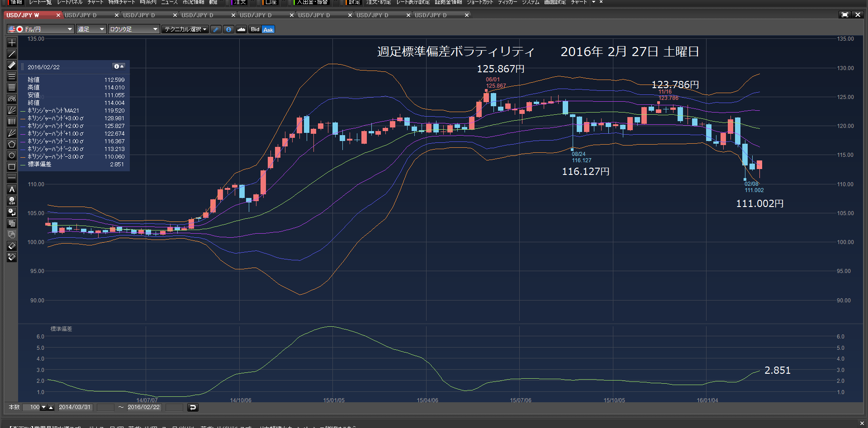Open the 入出金・振替 menu item
Image resolution: width=868 pixels, height=428 pixels.
tap(312, 2)
